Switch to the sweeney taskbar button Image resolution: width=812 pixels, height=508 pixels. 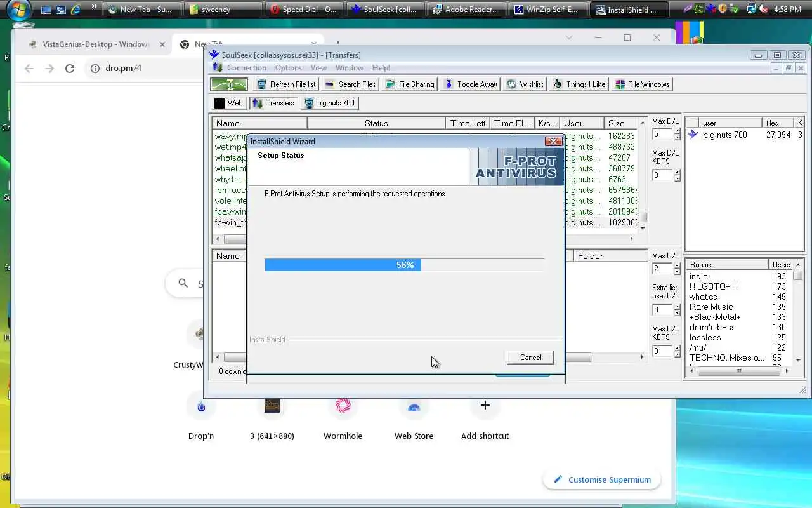223,10
